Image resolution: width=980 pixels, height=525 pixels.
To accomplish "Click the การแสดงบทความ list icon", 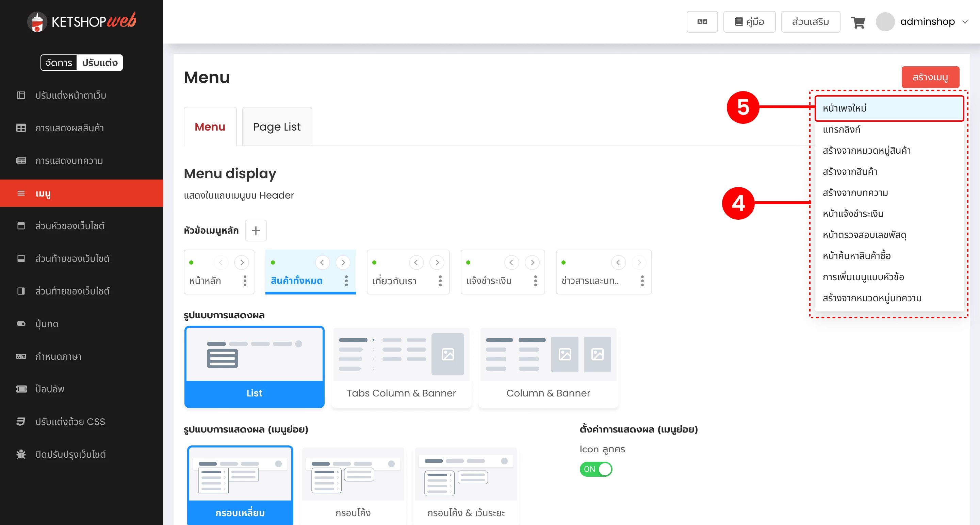I will 21,160.
